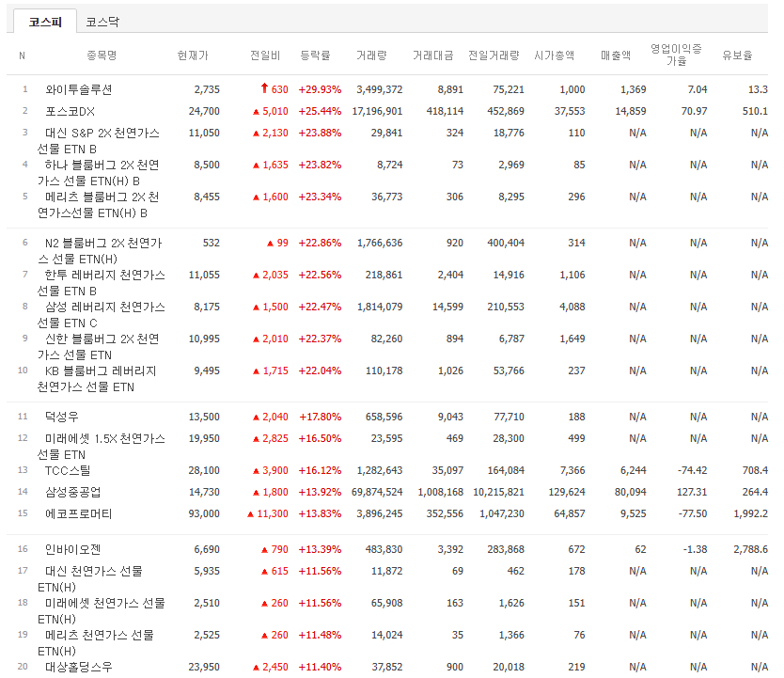784x678 pixels.
Task: Open stock 에코프로머티
Action: click(x=79, y=513)
